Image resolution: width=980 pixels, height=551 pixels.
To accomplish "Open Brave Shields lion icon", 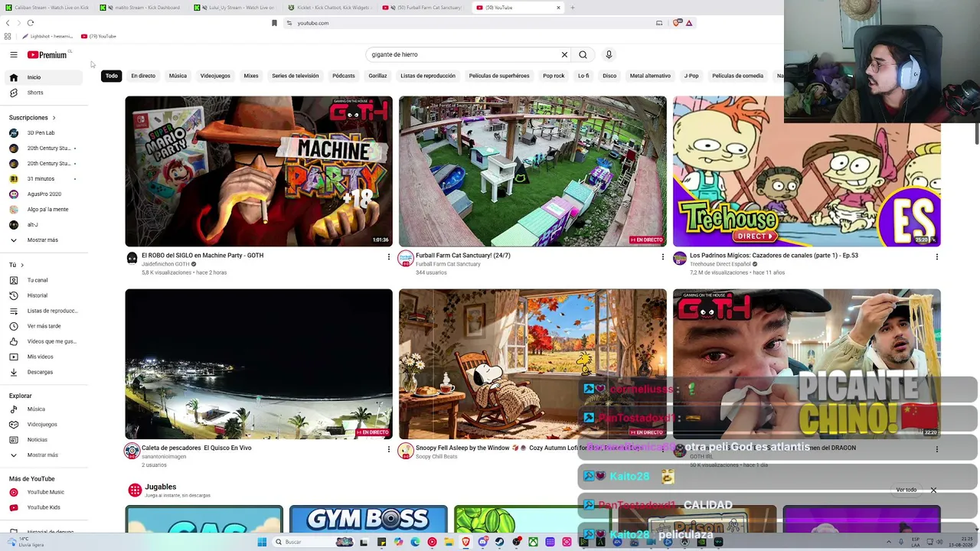I will tap(677, 23).
